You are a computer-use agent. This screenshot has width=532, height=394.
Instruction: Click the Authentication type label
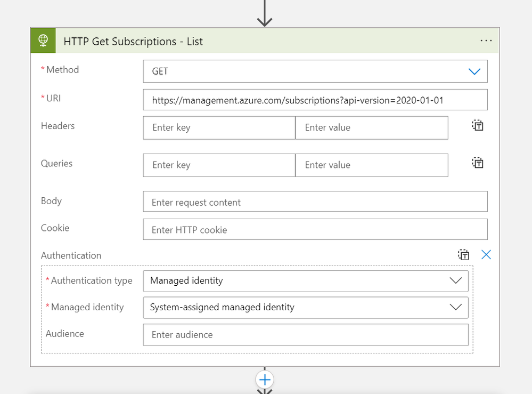(x=92, y=280)
